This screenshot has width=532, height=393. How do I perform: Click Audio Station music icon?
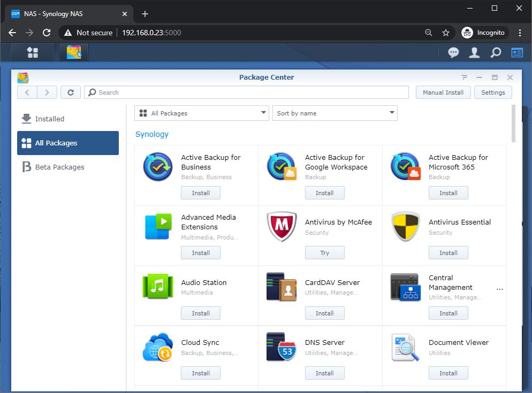click(158, 286)
